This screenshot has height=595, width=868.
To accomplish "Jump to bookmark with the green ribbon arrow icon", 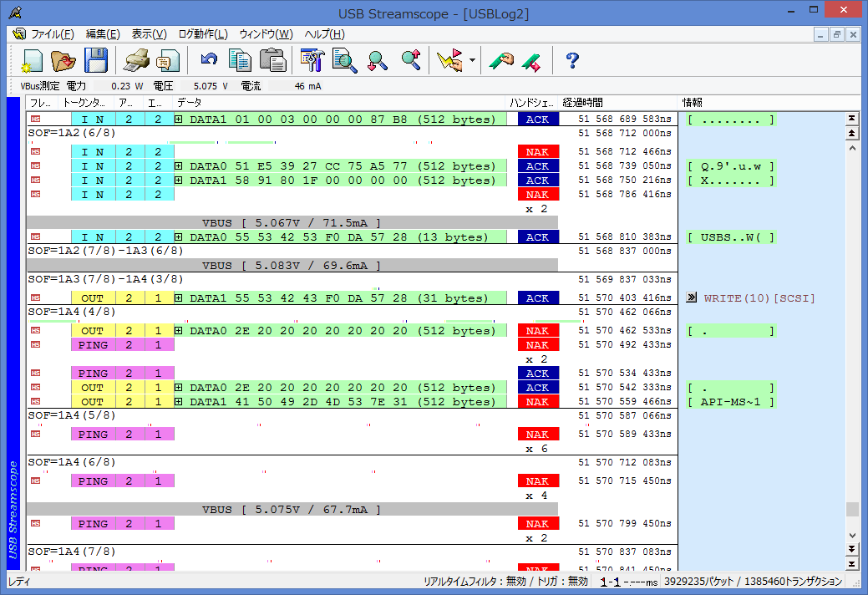I will click(x=532, y=61).
